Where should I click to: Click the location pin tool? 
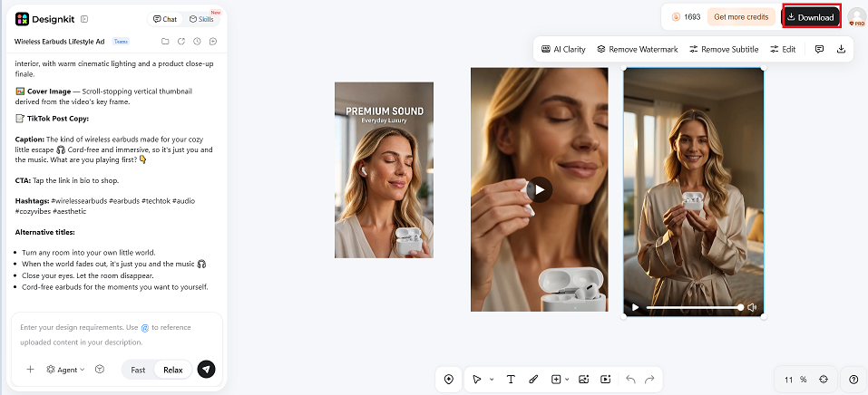(448, 379)
